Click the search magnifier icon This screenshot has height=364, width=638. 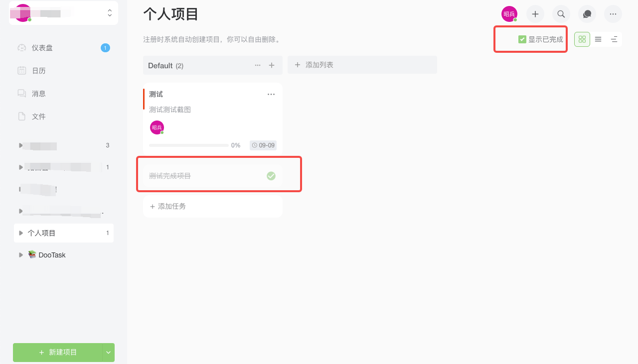[561, 14]
